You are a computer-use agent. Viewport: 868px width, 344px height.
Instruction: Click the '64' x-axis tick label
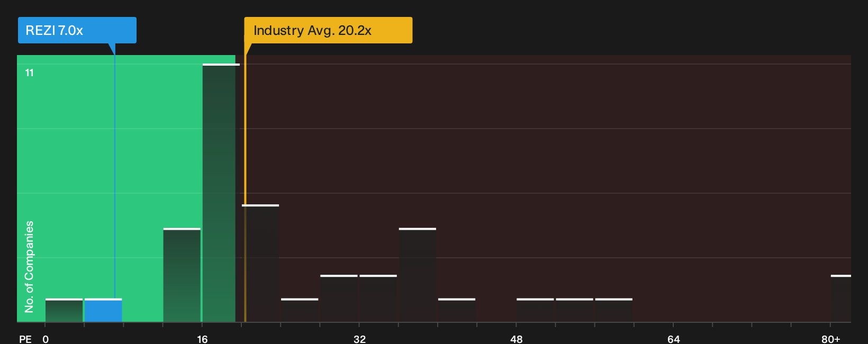(x=673, y=339)
